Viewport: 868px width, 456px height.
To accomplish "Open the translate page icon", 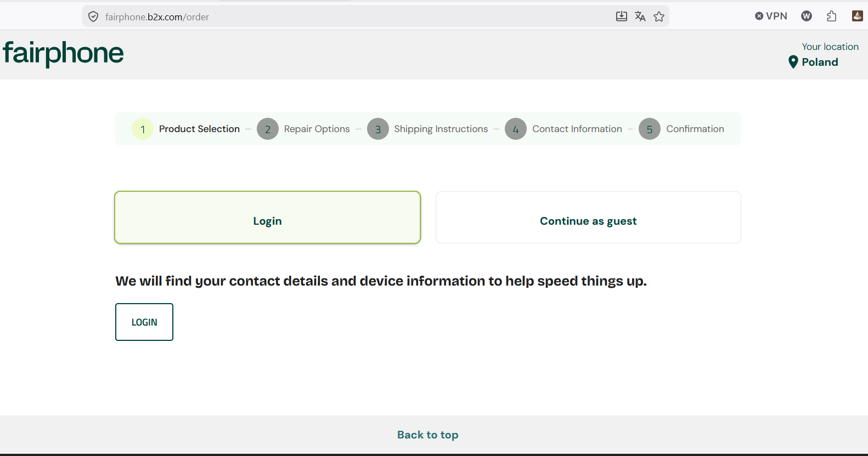I will click(x=640, y=16).
